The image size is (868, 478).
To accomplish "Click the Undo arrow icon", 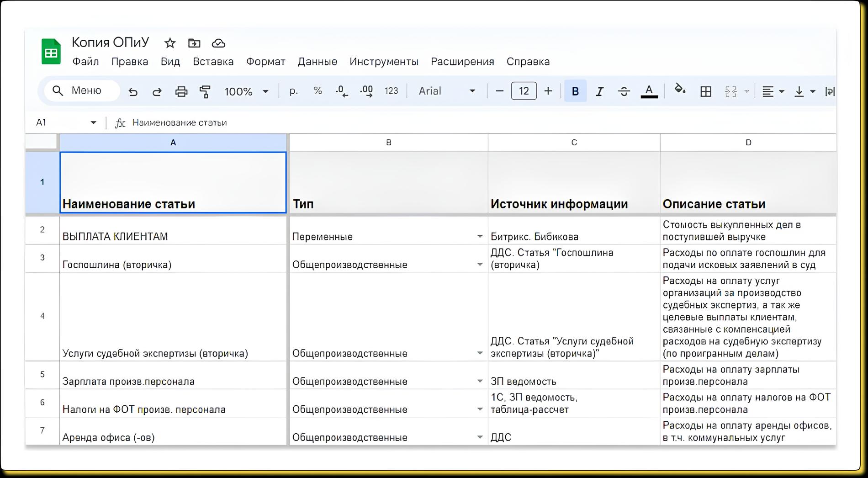I will pyautogui.click(x=133, y=91).
